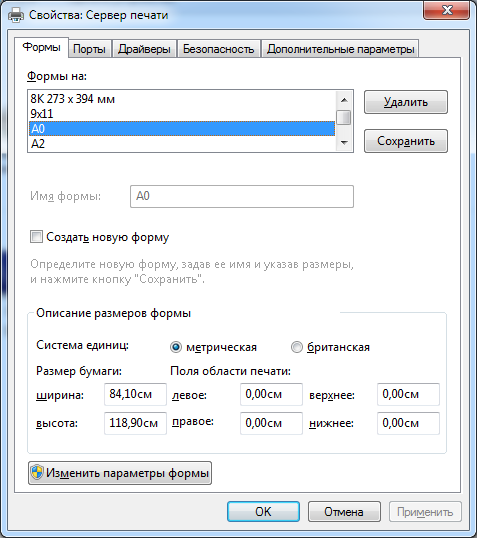Click the ширина paper width field

(135, 394)
